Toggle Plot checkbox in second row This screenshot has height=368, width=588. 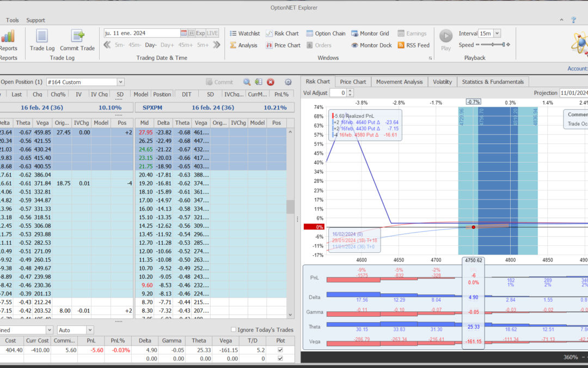click(280, 358)
